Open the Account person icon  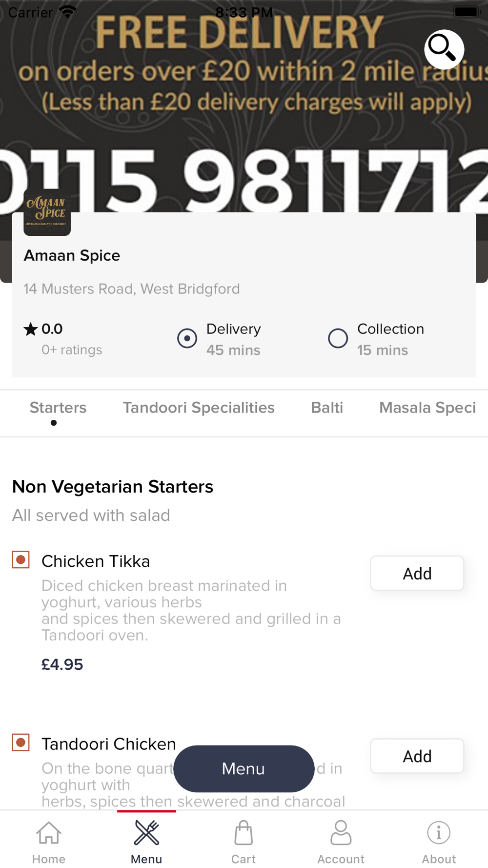coord(341,833)
